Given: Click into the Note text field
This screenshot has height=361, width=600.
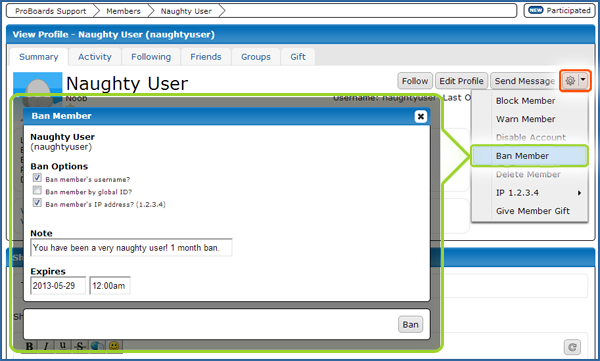Looking at the screenshot, I should (x=131, y=248).
